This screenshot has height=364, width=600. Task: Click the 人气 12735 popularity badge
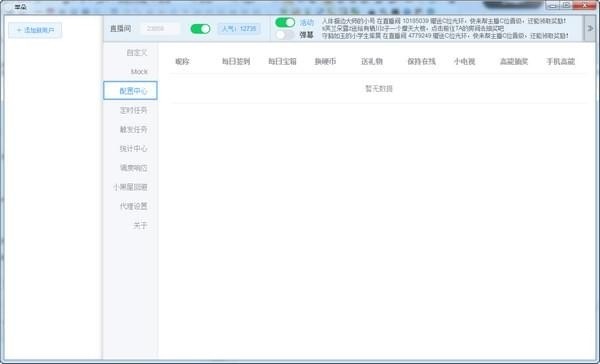coord(239,29)
